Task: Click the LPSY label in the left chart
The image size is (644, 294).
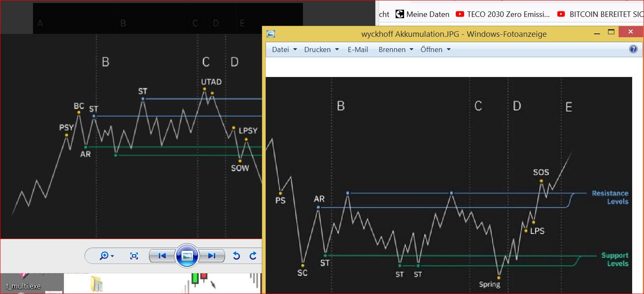Action: 248,131
